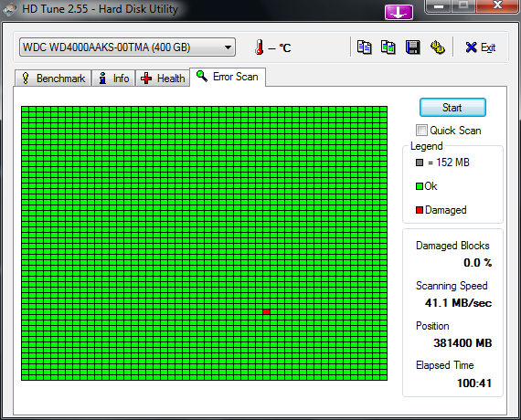Click the Exit button

point(481,47)
